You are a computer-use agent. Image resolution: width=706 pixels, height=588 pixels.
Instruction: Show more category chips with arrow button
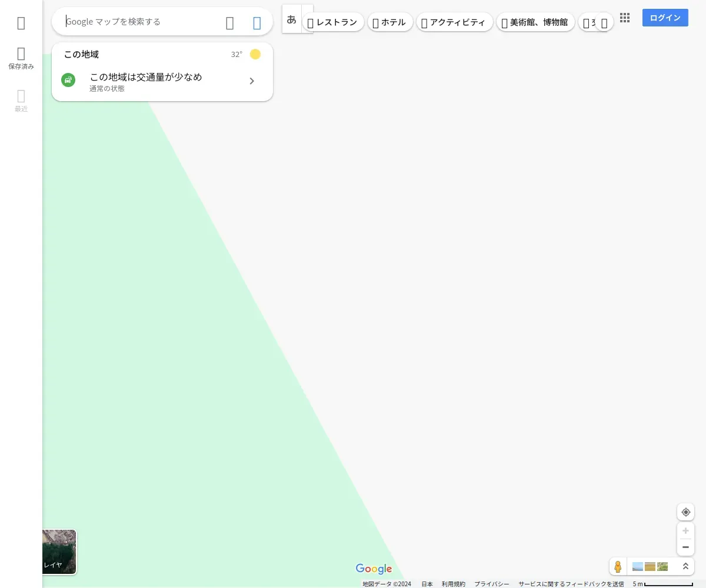click(604, 23)
